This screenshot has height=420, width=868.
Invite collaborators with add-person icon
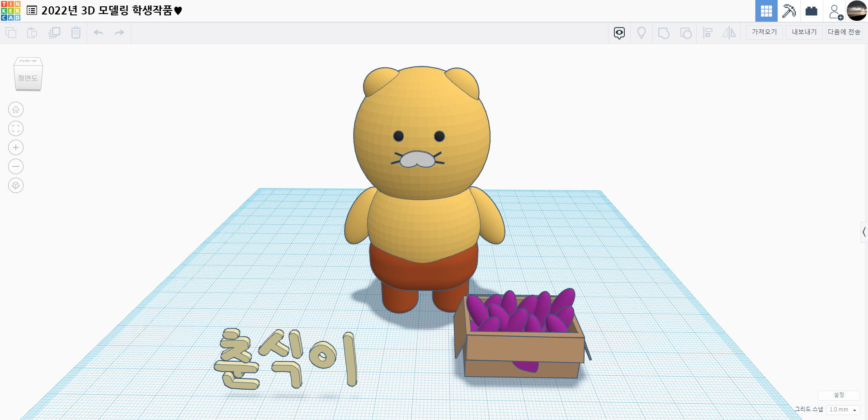[x=836, y=12]
